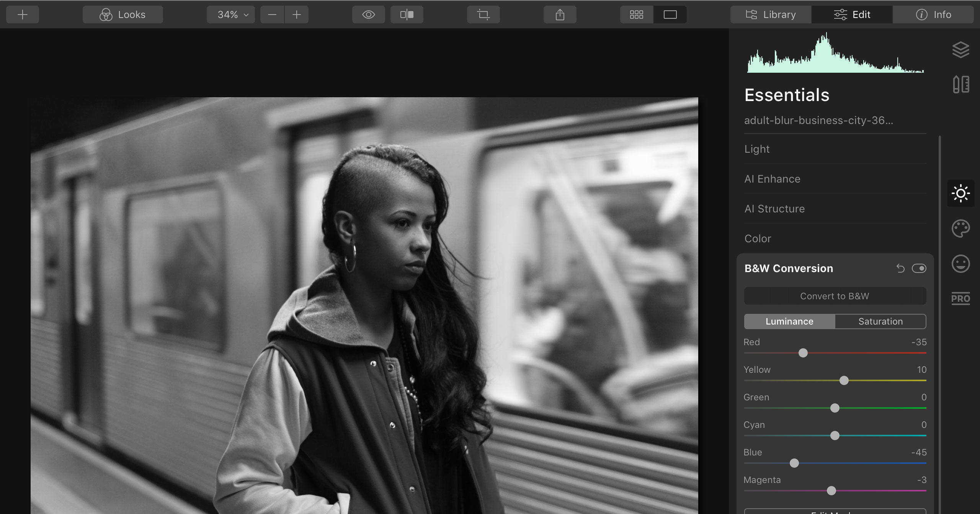Open the Export/Share options
The width and height of the screenshot is (980, 514).
(x=560, y=15)
